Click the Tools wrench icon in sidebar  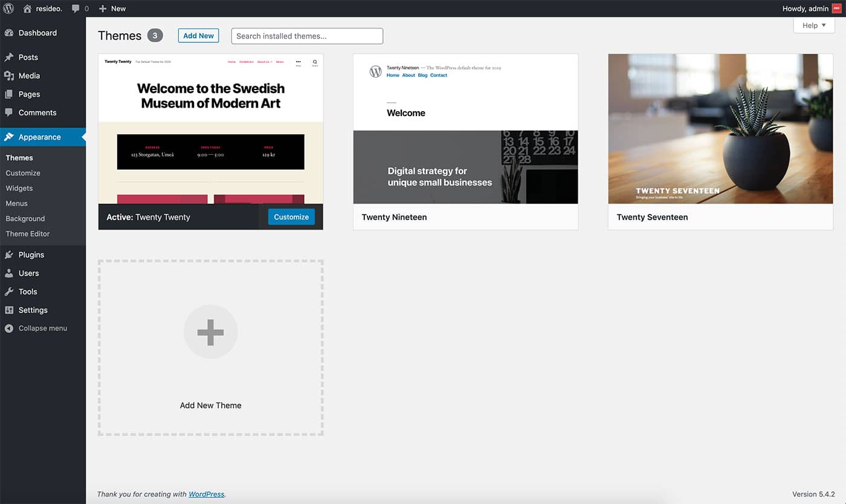tap(9, 291)
